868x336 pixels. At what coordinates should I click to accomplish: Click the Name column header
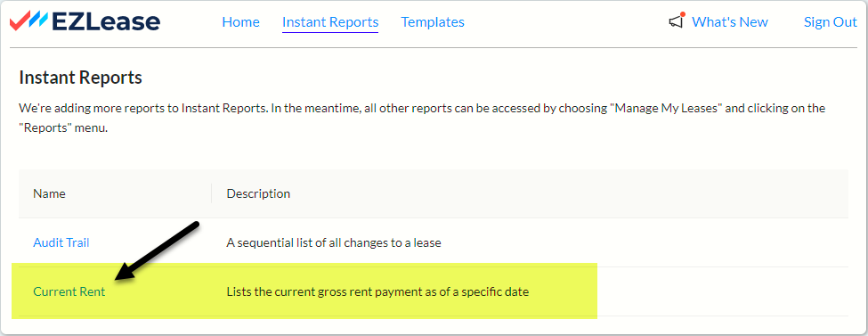[49, 193]
